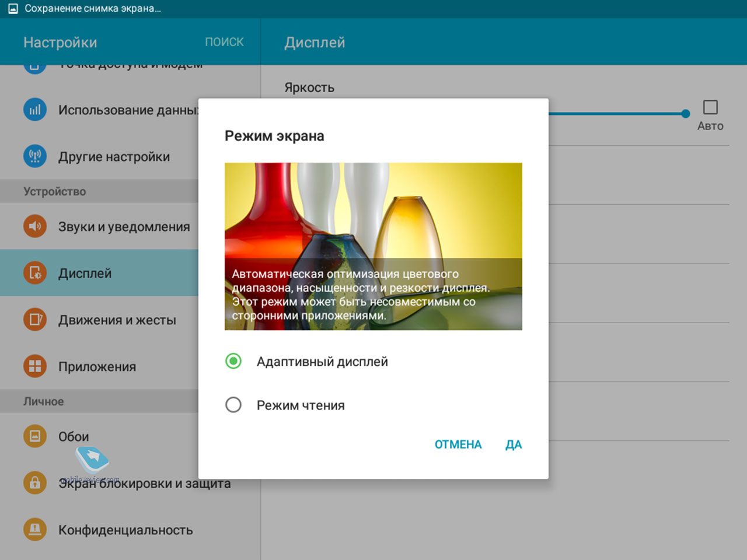
Task: Click the Конфиденциальность privacy icon
Action: coord(35,530)
